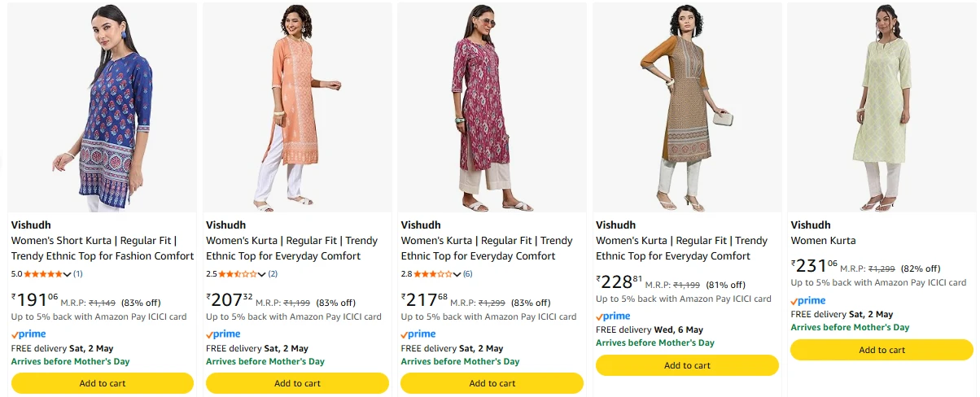This screenshot has width=980, height=397.
Task: Add the ₹231 green kurta to cart
Action: tap(882, 350)
